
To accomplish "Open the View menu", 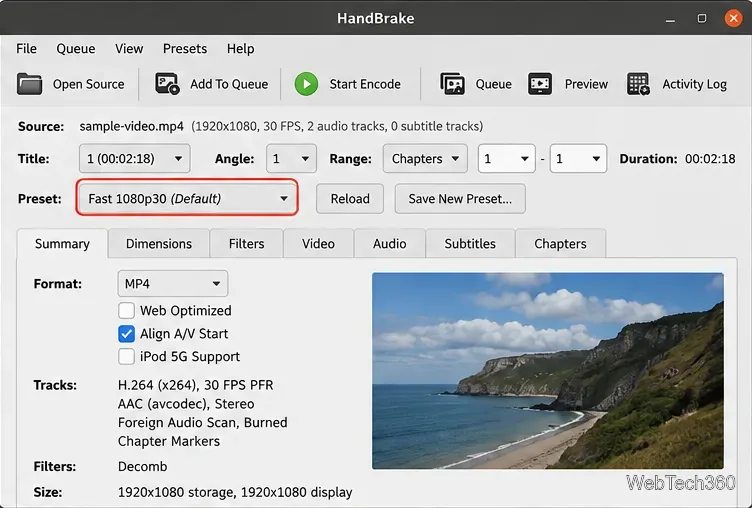I will click(129, 48).
